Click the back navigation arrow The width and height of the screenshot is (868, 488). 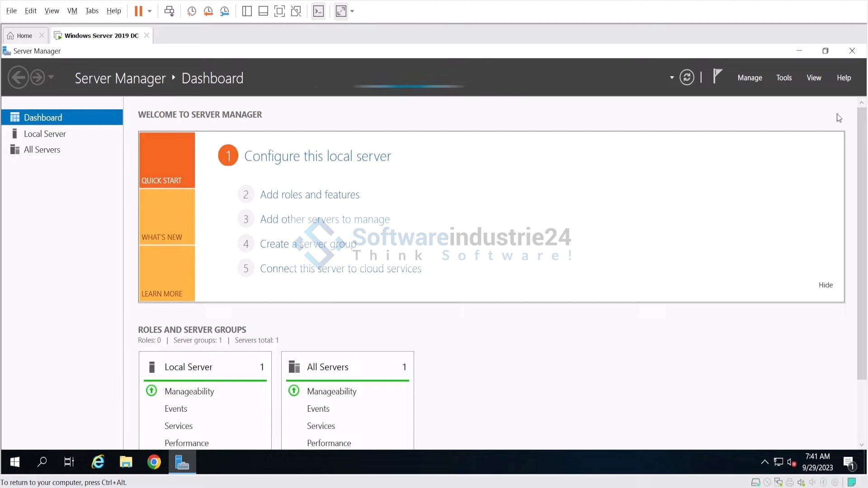click(19, 78)
